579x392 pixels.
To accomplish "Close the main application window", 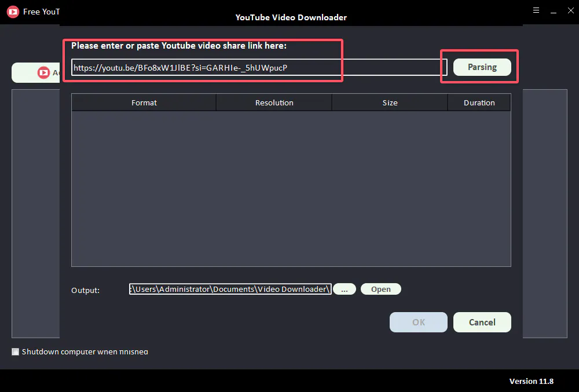I will [x=570, y=10].
